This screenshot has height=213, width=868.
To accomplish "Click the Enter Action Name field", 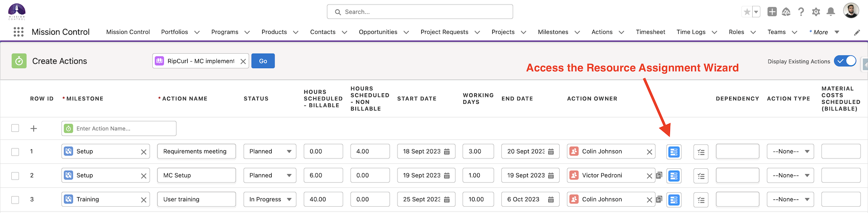I will click(119, 129).
